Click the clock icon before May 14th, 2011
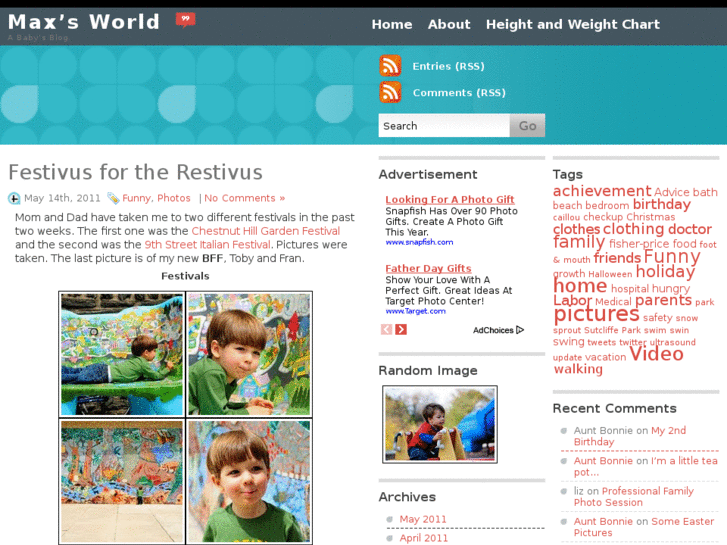727x545 pixels. pos(14,199)
